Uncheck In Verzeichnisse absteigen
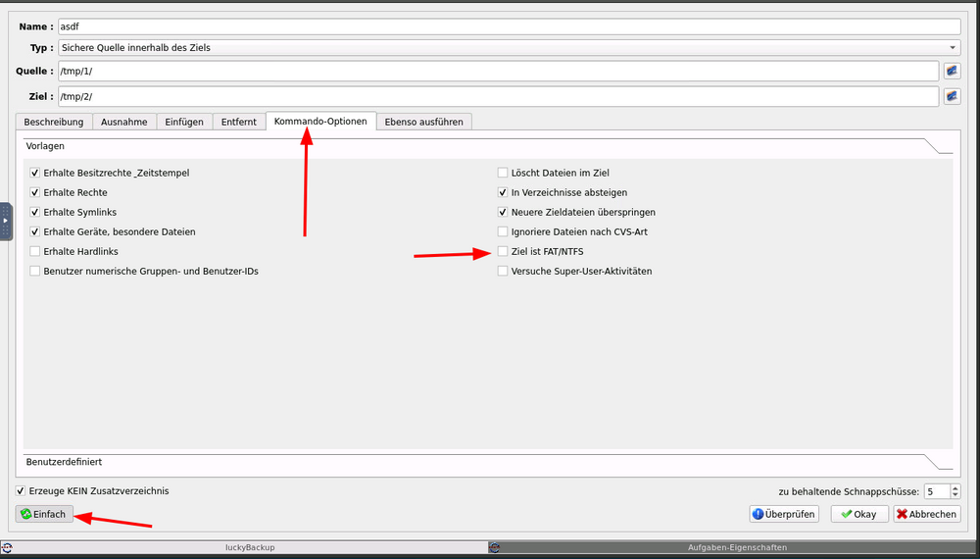This screenshot has width=980, height=559. (x=503, y=192)
